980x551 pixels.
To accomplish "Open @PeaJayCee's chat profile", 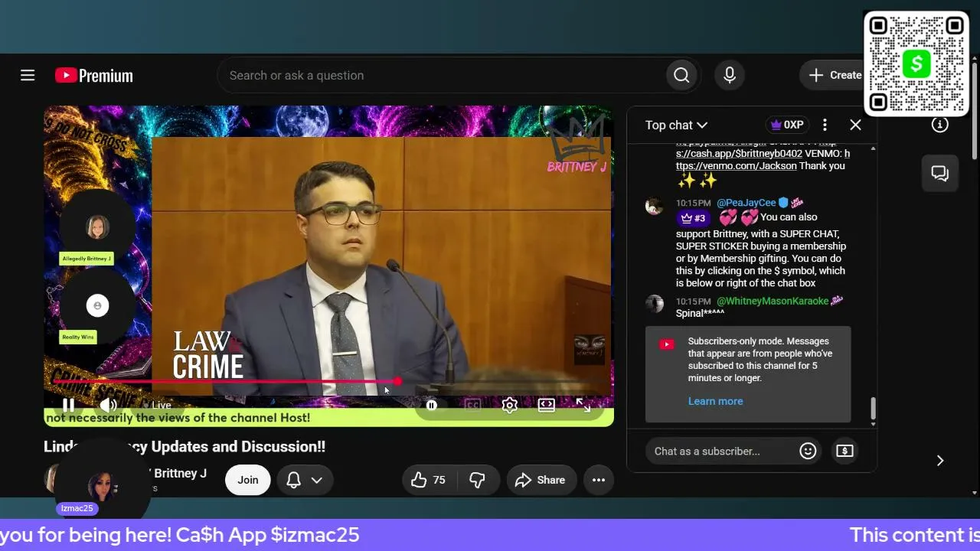I will click(x=746, y=203).
